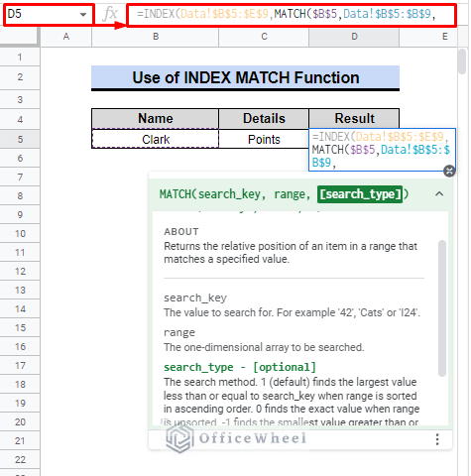Select row 15 header
The image size is (471, 476).
point(20,328)
